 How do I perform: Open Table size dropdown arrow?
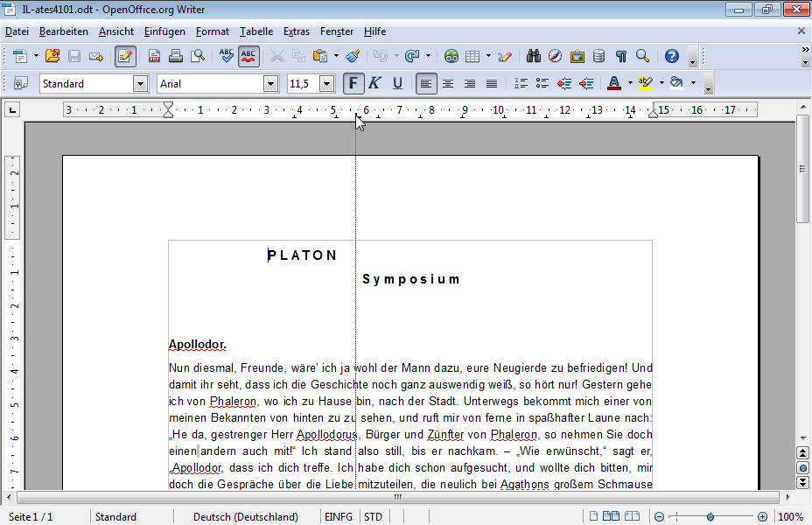(x=488, y=56)
